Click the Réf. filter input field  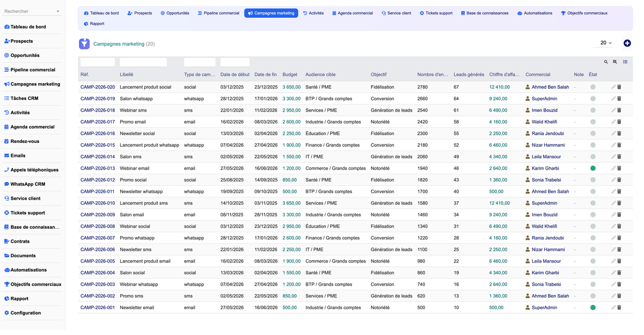click(x=98, y=62)
